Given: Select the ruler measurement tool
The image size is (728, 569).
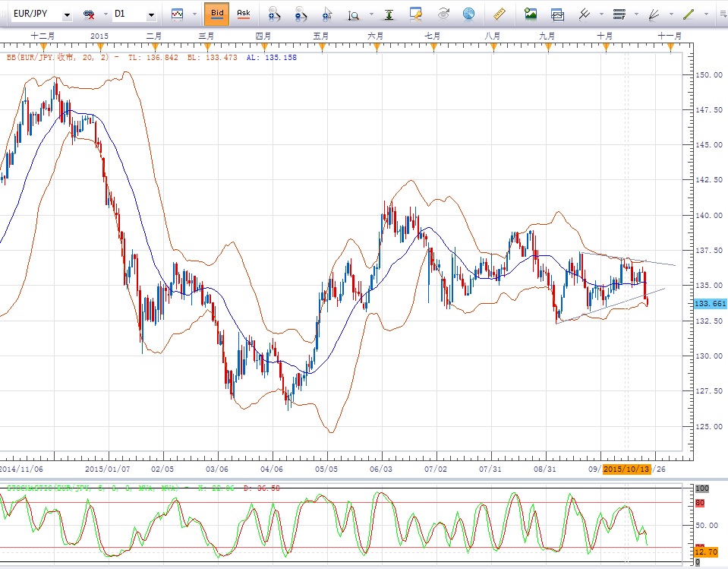Looking at the screenshot, I should click(x=499, y=14).
